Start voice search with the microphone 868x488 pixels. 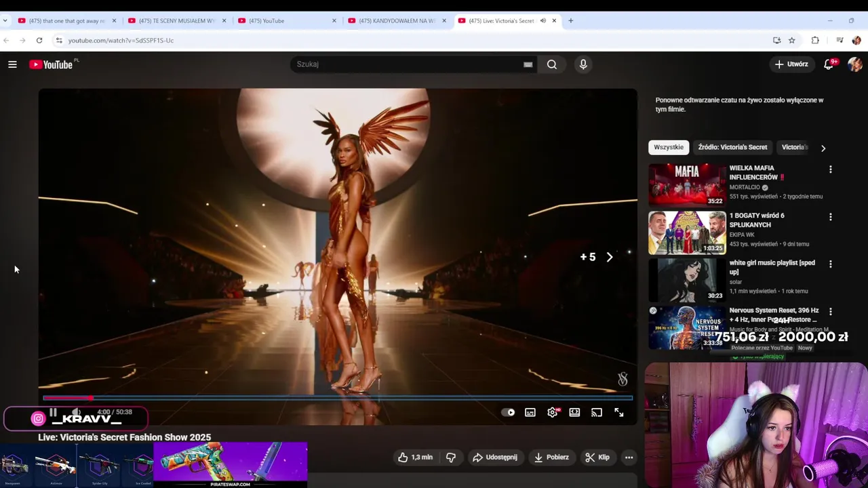pos(583,64)
